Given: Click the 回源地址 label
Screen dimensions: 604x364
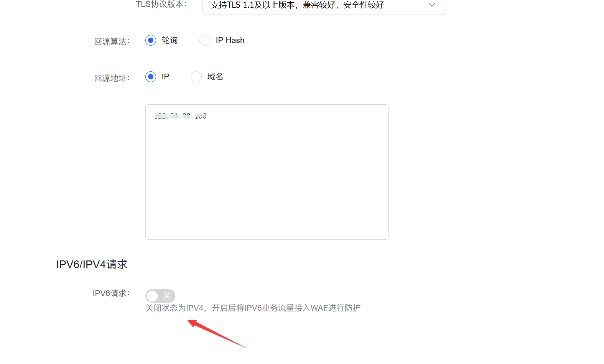Looking at the screenshot, I should 112,78.
